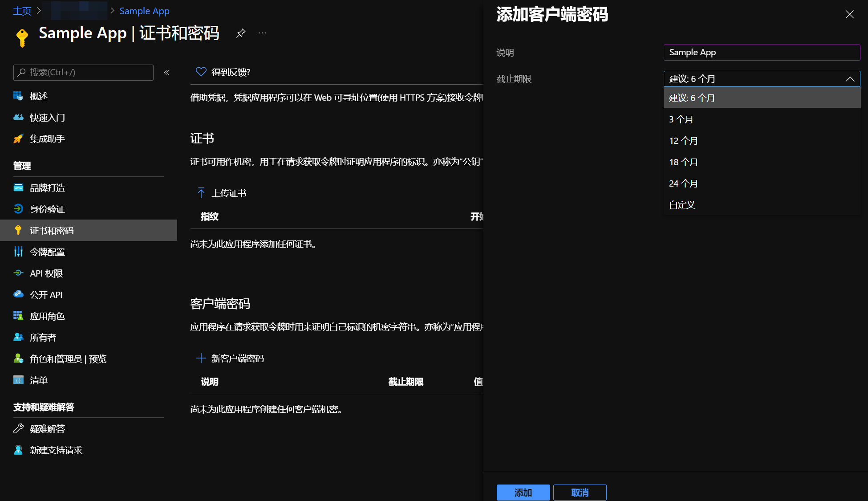
Task: Click the 上传证书 upload arrow icon
Action: (x=201, y=193)
